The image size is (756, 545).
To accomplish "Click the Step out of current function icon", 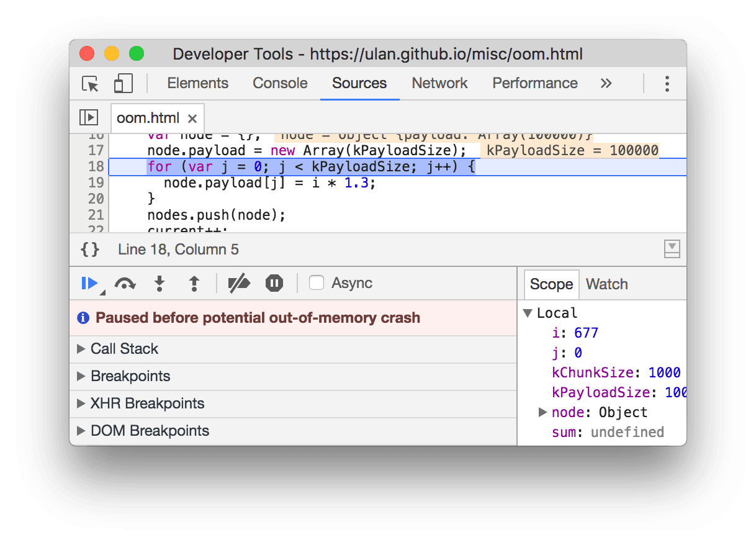I will (193, 282).
